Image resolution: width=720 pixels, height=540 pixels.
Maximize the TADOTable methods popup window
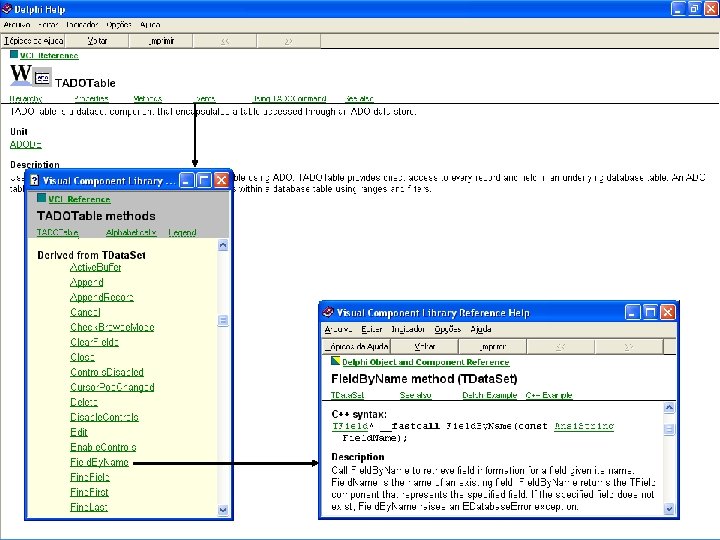[x=204, y=181]
